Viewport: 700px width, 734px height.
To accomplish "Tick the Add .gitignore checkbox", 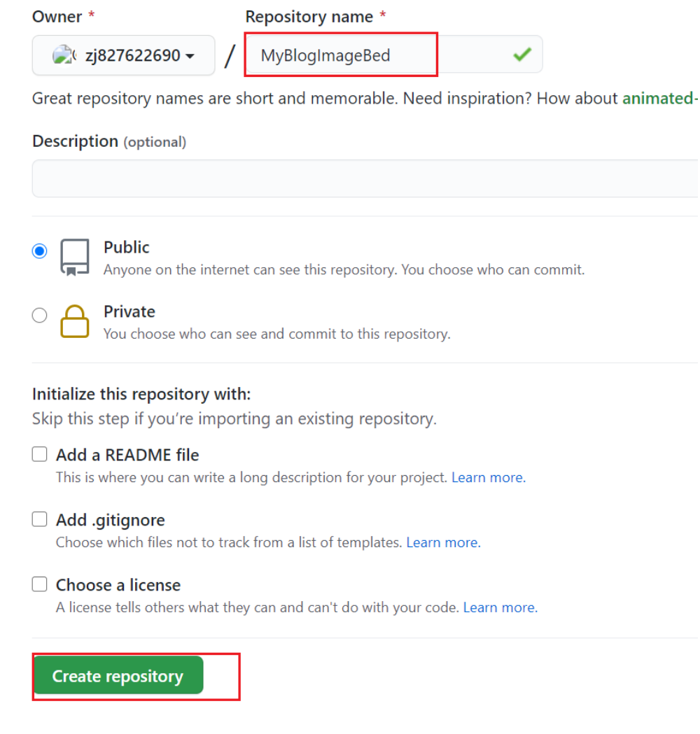I will [39, 519].
